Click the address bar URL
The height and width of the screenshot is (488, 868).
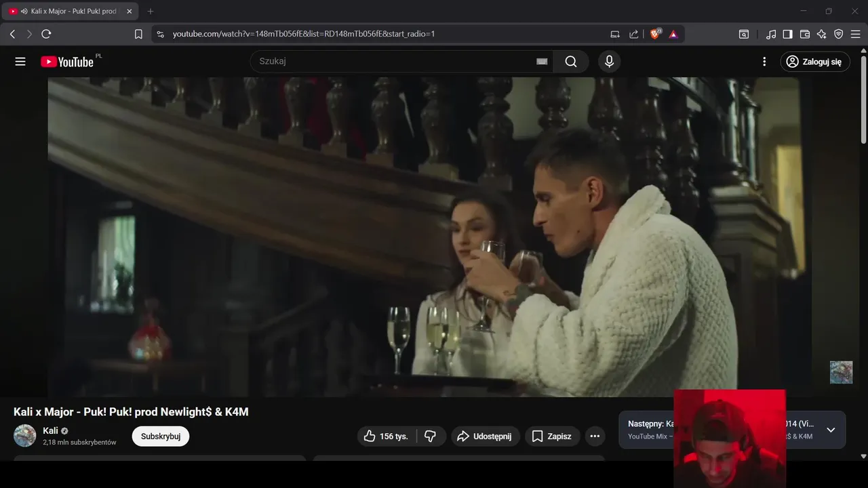point(304,34)
